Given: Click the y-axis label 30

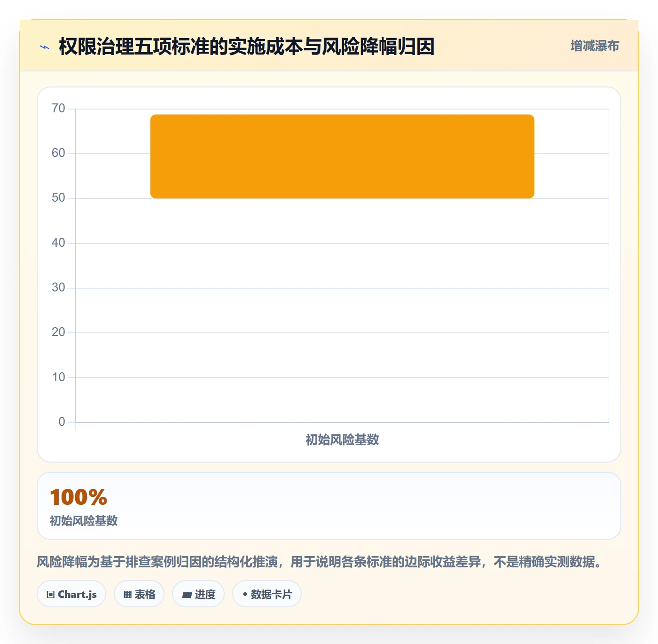Looking at the screenshot, I should point(58,287).
